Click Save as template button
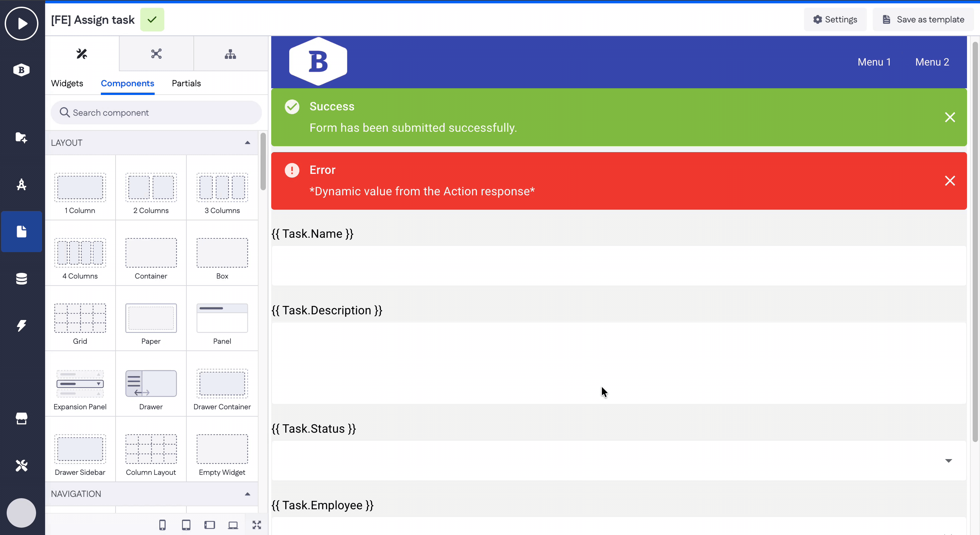980x535 pixels. pyautogui.click(x=923, y=19)
